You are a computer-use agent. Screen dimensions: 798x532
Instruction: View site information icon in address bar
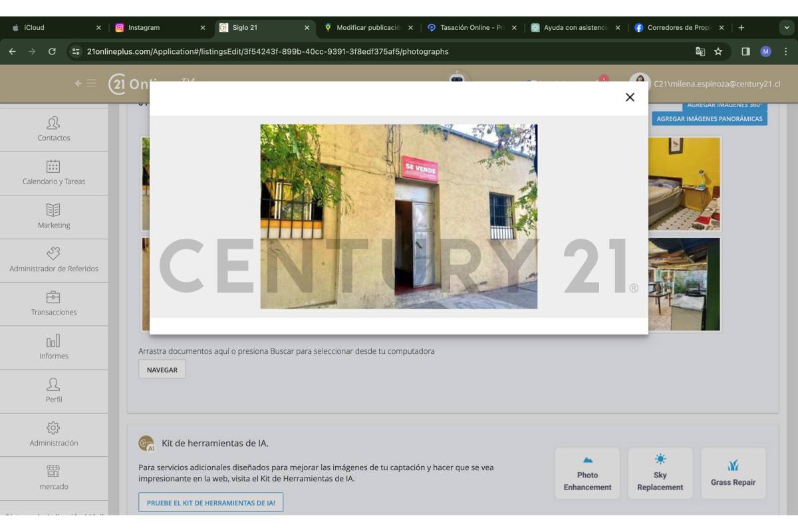(x=76, y=51)
